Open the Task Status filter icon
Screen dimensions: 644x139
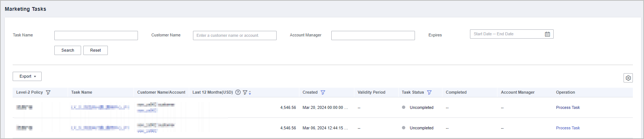point(429,93)
